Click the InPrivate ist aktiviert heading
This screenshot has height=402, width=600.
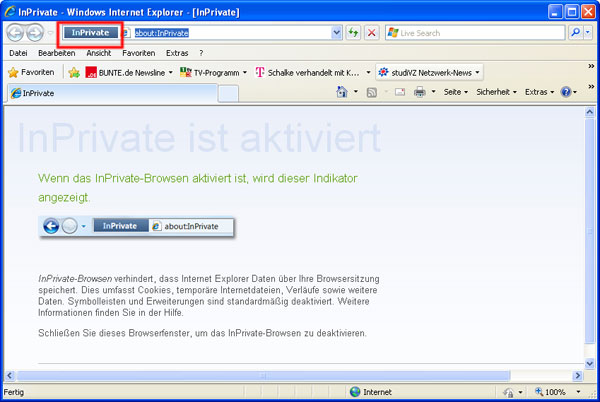(x=199, y=138)
